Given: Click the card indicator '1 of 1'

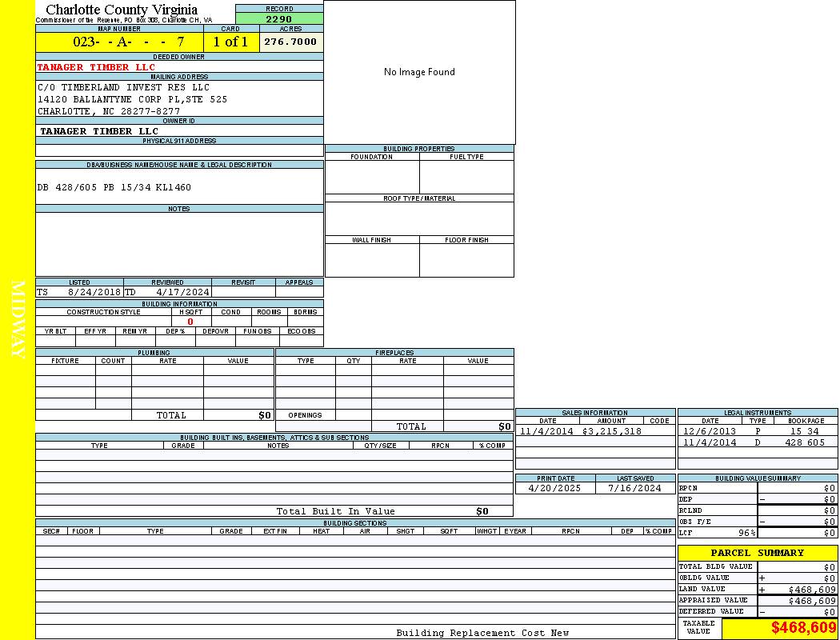Looking at the screenshot, I should (230, 42).
